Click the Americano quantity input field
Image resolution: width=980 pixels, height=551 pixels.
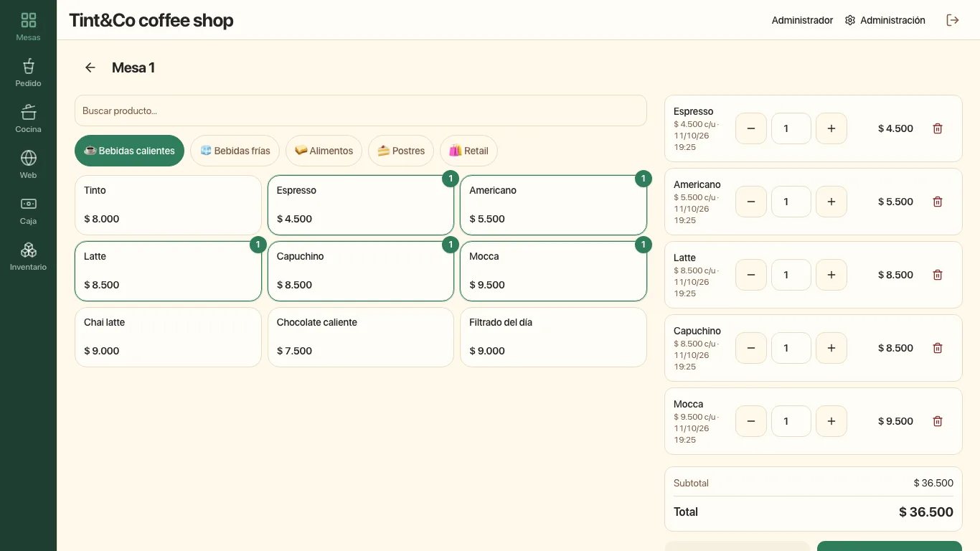pyautogui.click(x=791, y=202)
